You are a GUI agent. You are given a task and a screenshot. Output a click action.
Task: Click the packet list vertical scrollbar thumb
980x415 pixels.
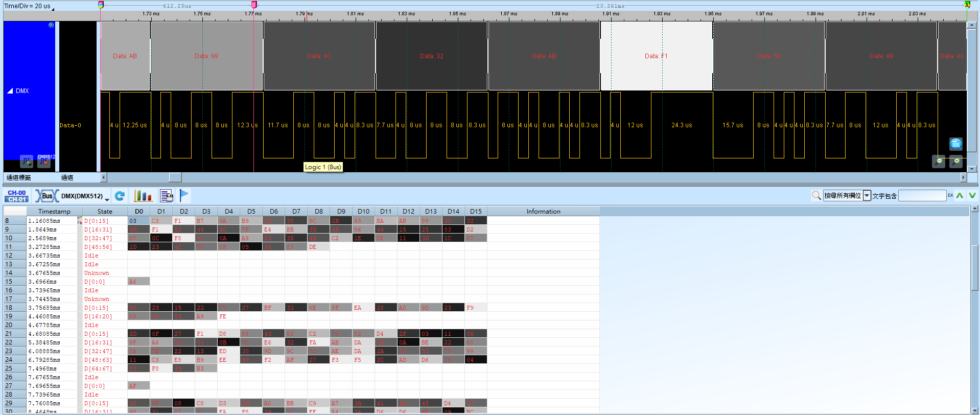coord(975,267)
